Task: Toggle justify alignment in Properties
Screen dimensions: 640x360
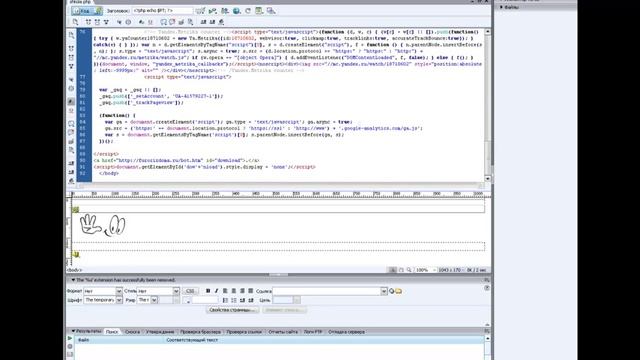Action: tap(251, 291)
